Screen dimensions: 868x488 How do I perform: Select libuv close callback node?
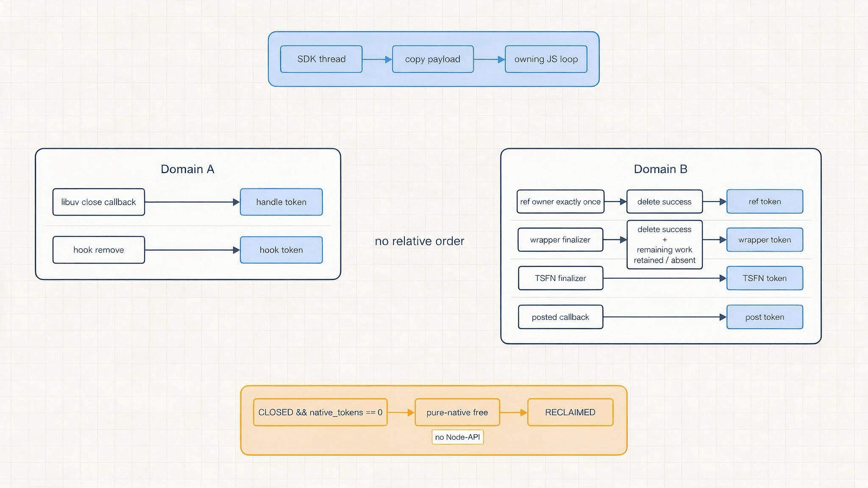(99, 202)
